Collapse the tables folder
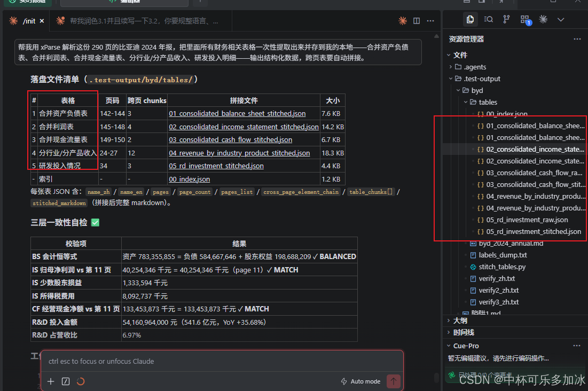 tap(466, 102)
